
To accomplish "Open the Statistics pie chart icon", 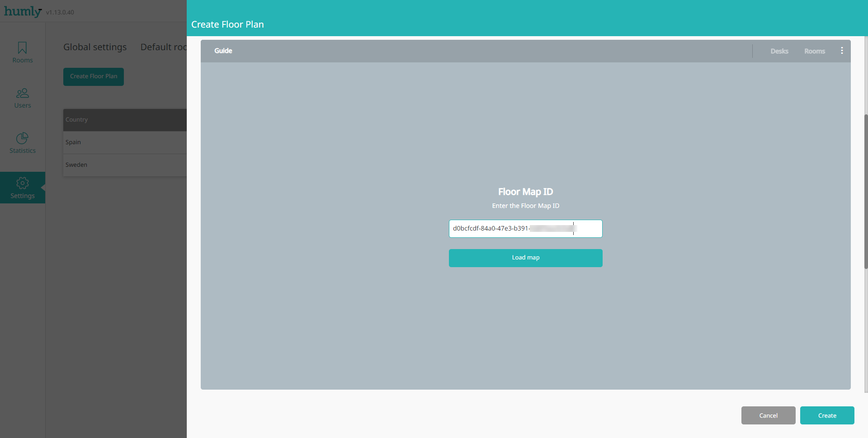I will (x=22, y=138).
